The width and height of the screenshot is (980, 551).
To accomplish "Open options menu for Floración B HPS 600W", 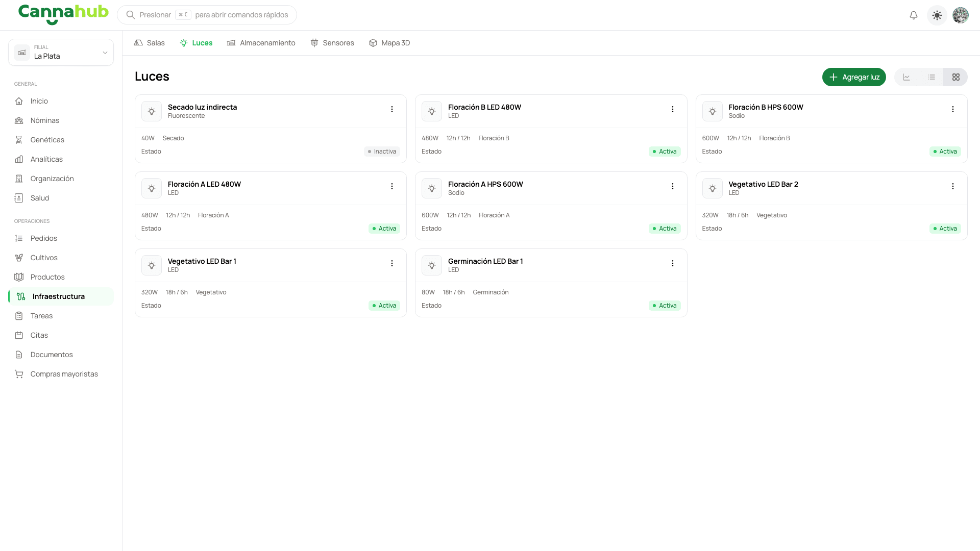I will pyautogui.click(x=953, y=109).
